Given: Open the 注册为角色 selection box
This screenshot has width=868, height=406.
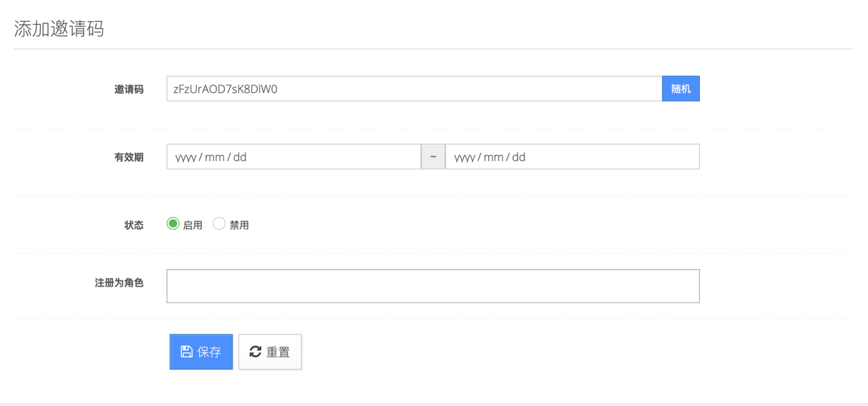Looking at the screenshot, I should pos(433,286).
